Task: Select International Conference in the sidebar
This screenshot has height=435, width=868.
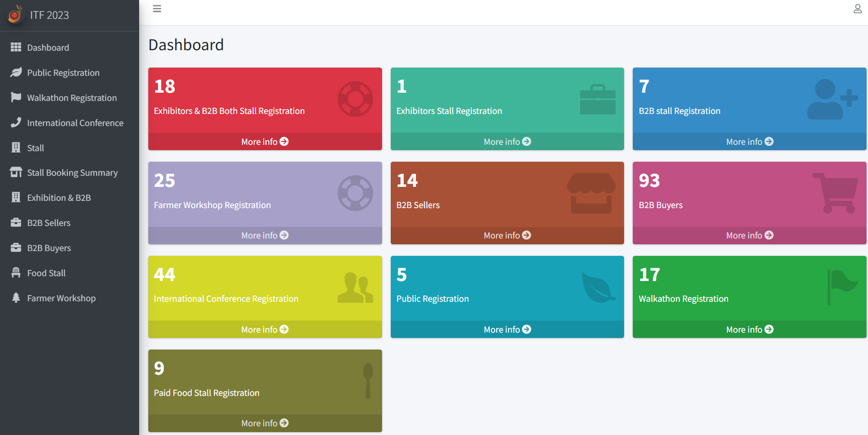Action: point(70,123)
